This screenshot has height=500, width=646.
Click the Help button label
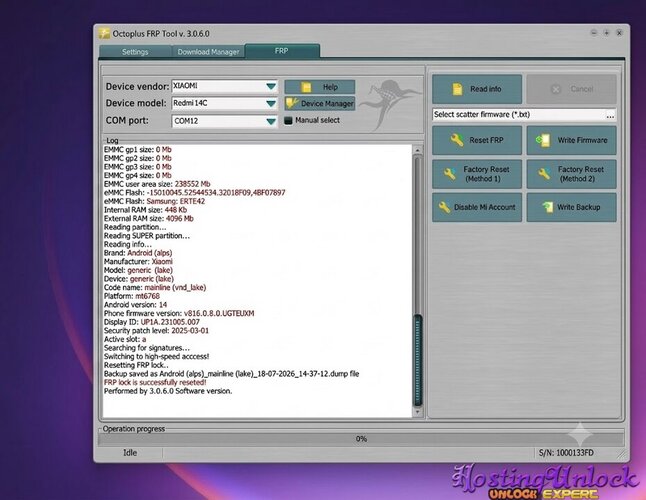coord(330,87)
